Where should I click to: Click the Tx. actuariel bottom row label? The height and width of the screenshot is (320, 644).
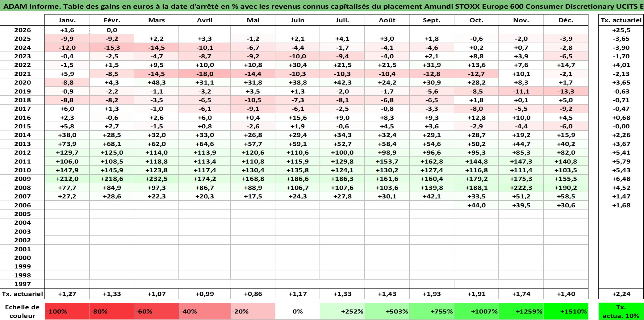click(x=23, y=294)
